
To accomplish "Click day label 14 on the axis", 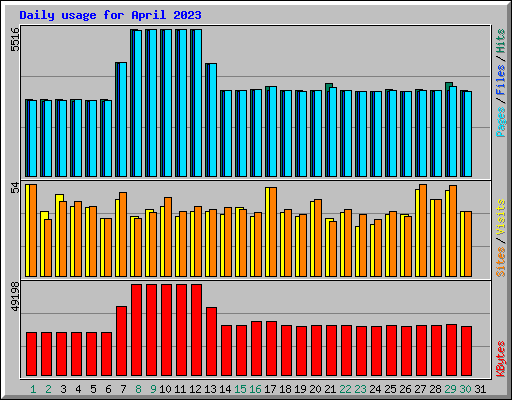I will tap(225, 389).
